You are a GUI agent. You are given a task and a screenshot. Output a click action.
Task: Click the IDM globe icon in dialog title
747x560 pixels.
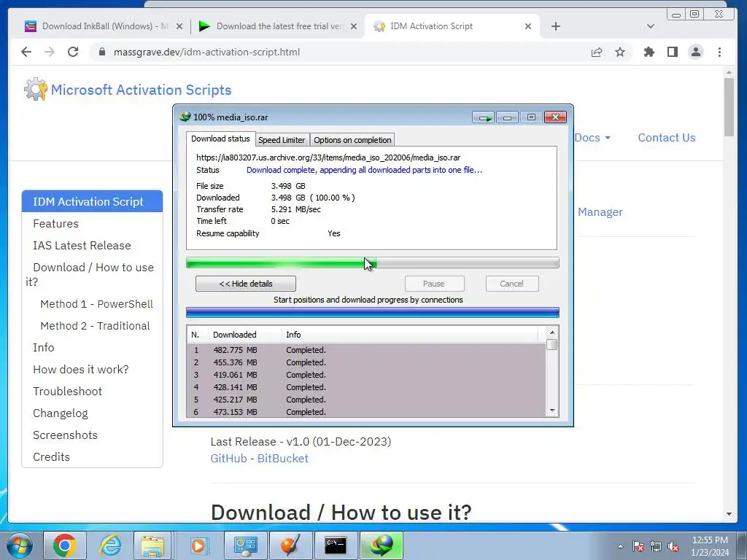pos(185,117)
